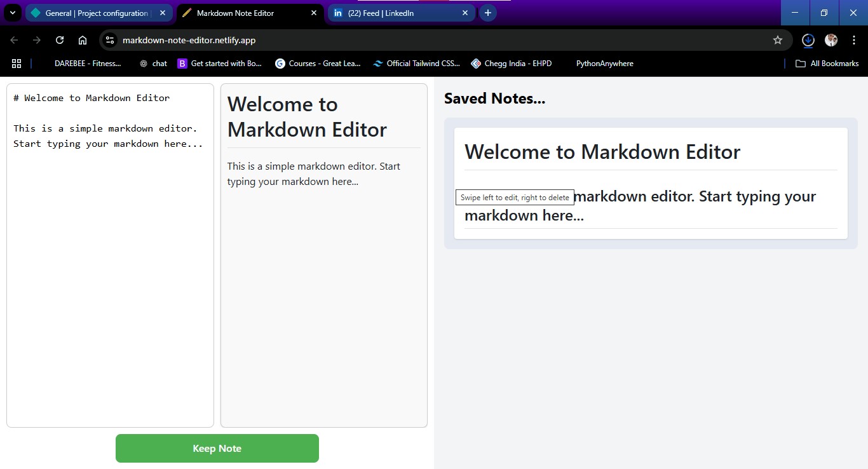Open the tab search chevron

tap(12, 12)
